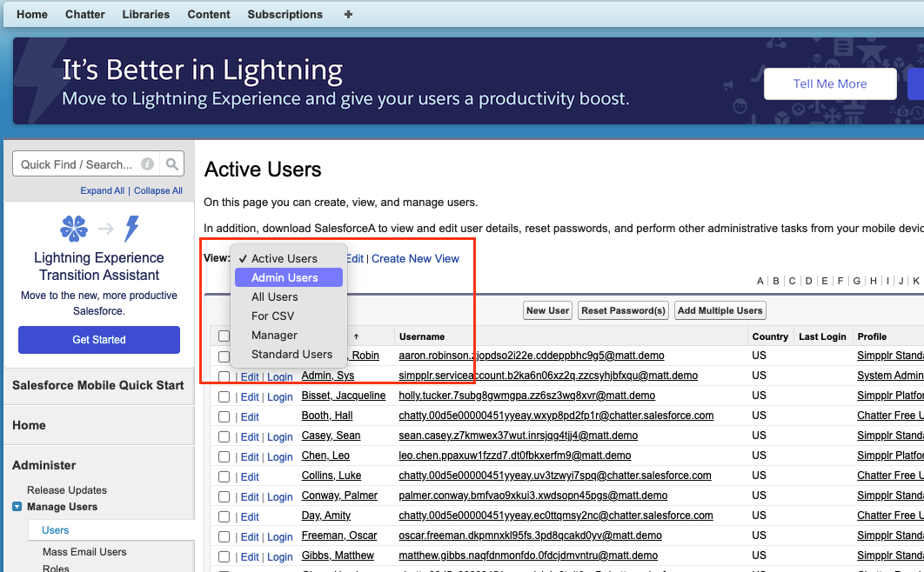This screenshot has width=924, height=572.
Task: Open the user record Chen, Leo
Action: (x=325, y=456)
